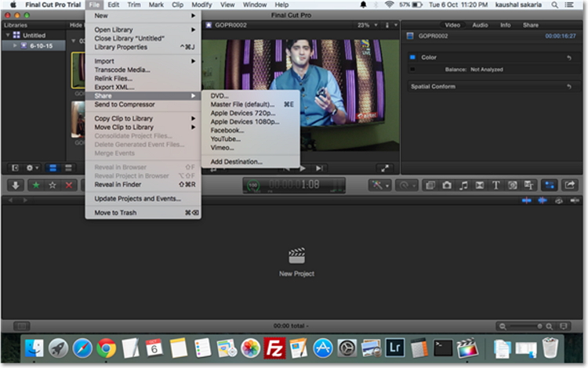
Task: Click the green star Favorite button
Action: 36,186
